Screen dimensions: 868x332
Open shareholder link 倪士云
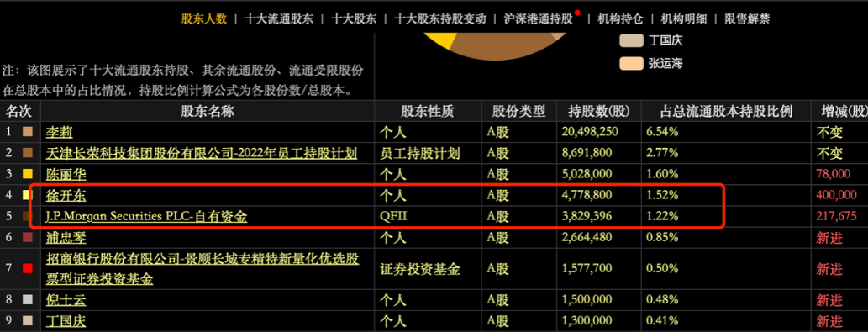tap(66, 300)
